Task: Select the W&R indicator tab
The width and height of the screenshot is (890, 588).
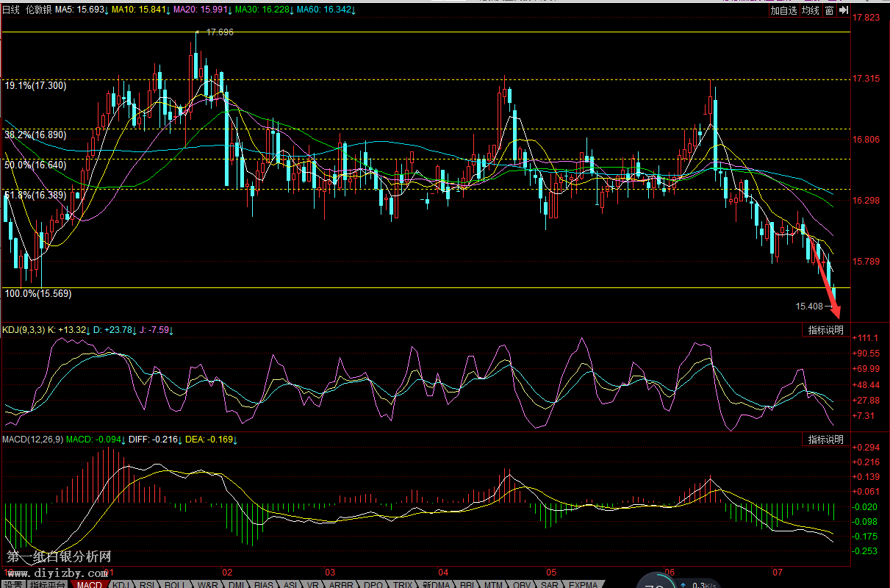Action: (x=207, y=584)
